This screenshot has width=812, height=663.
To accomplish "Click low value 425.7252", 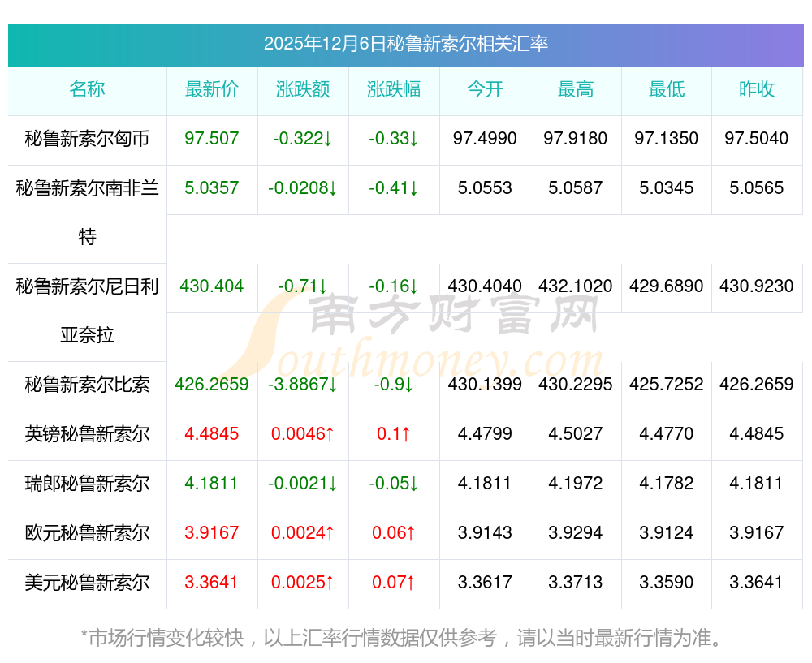I will tap(667, 385).
